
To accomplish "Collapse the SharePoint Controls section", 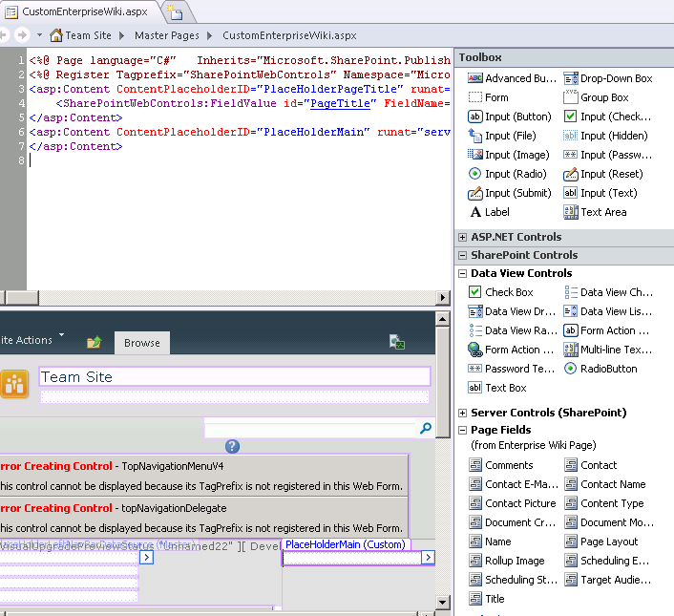I will [x=462, y=255].
